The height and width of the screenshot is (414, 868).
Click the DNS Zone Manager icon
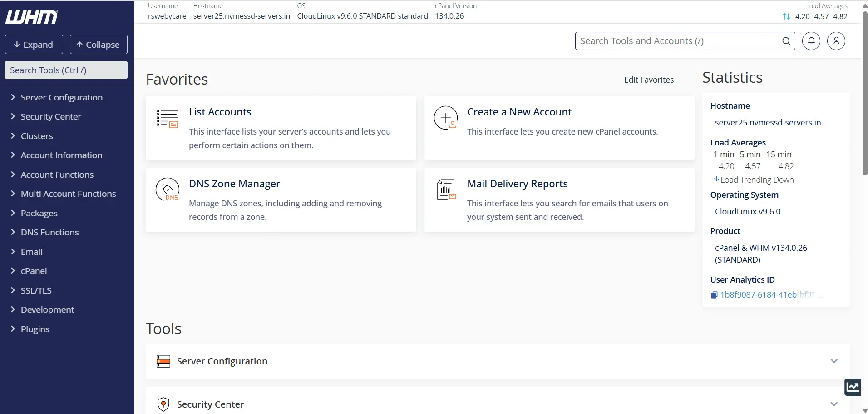point(167,190)
